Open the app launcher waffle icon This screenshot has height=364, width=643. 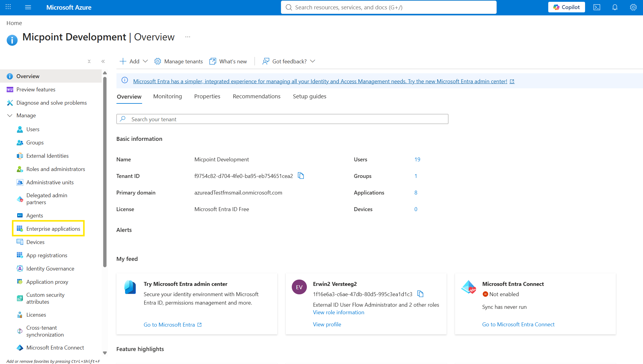[x=8, y=7]
